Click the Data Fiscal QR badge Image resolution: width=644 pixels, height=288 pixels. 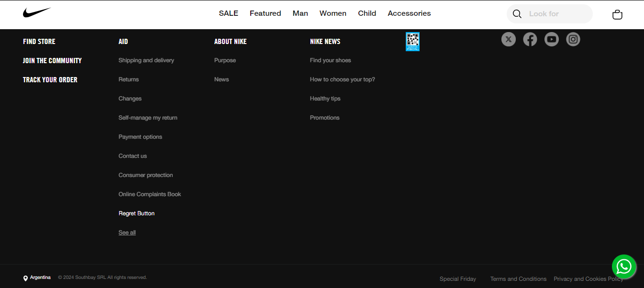click(x=412, y=42)
